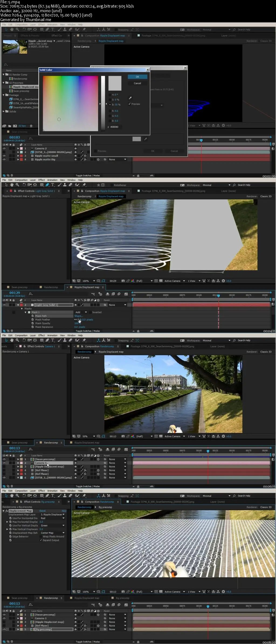Expand the Solids folder in Project panel

(4, 111)
